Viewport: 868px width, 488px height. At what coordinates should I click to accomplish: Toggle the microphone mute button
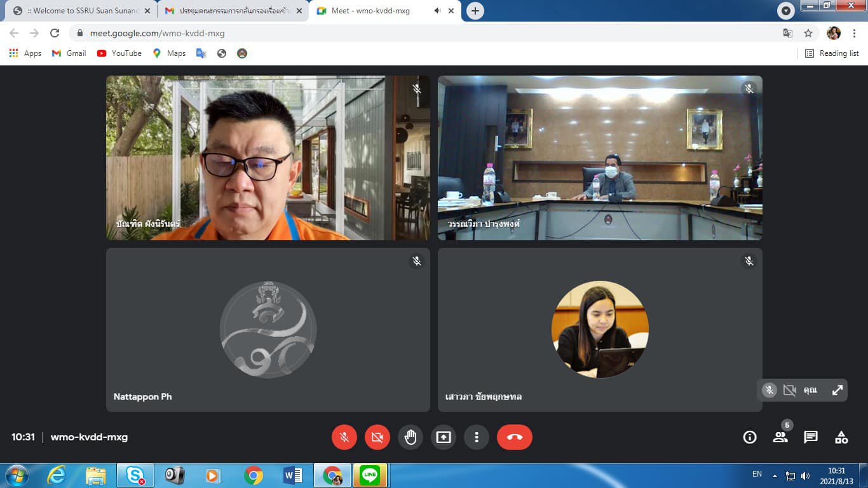(x=344, y=437)
